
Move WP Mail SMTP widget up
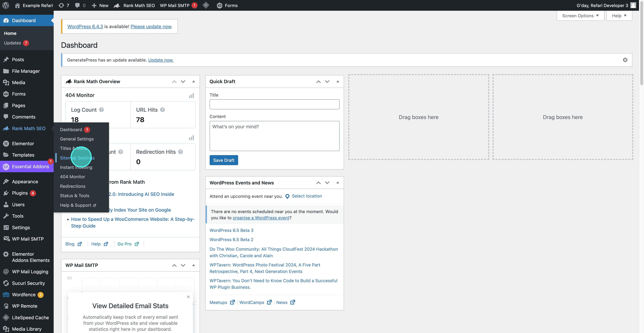174,265
